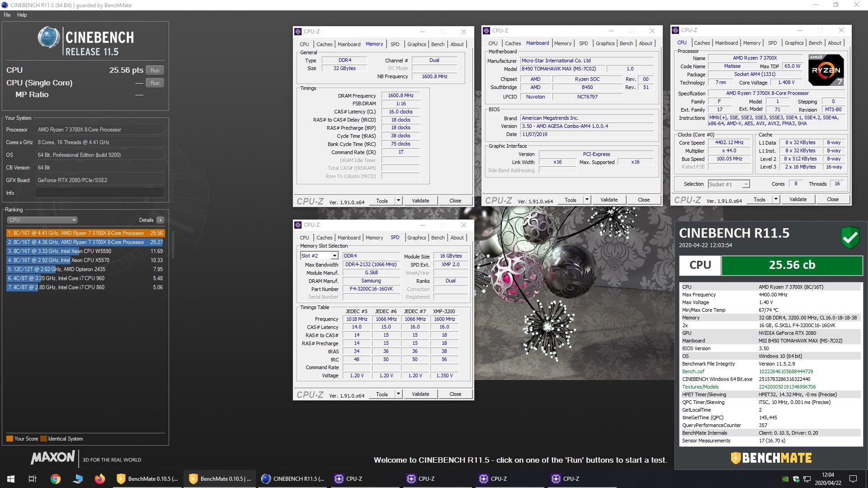Open Tools dropdown arrow in Mainboard CPU-Z window
This screenshot has height=488, width=868.
point(587,200)
